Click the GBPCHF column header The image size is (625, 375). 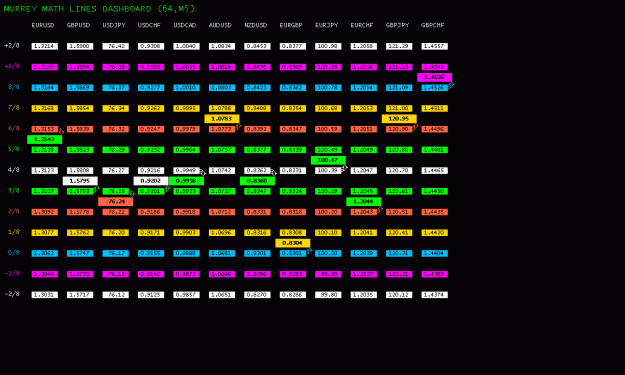[432, 25]
